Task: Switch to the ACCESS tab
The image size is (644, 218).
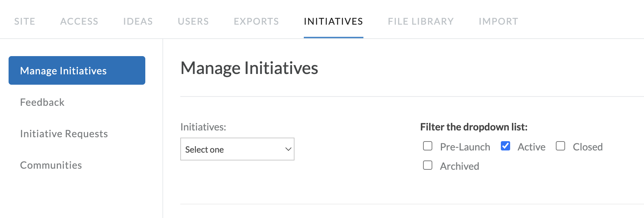Action: (x=79, y=21)
